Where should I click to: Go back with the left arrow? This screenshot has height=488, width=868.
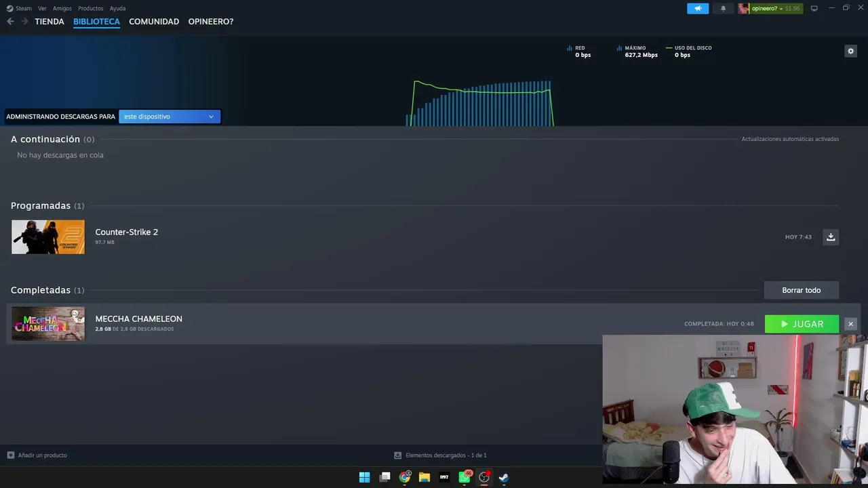click(x=10, y=22)
